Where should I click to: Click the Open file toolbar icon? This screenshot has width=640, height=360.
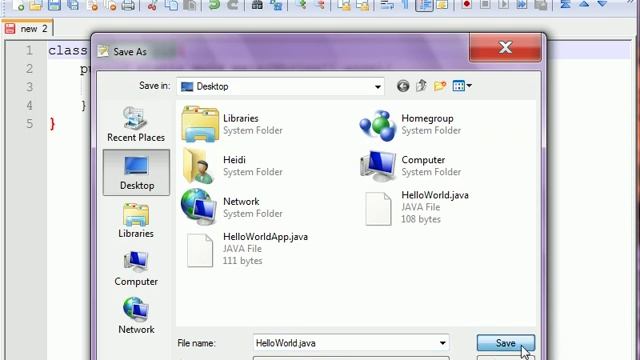coord(36,4)
